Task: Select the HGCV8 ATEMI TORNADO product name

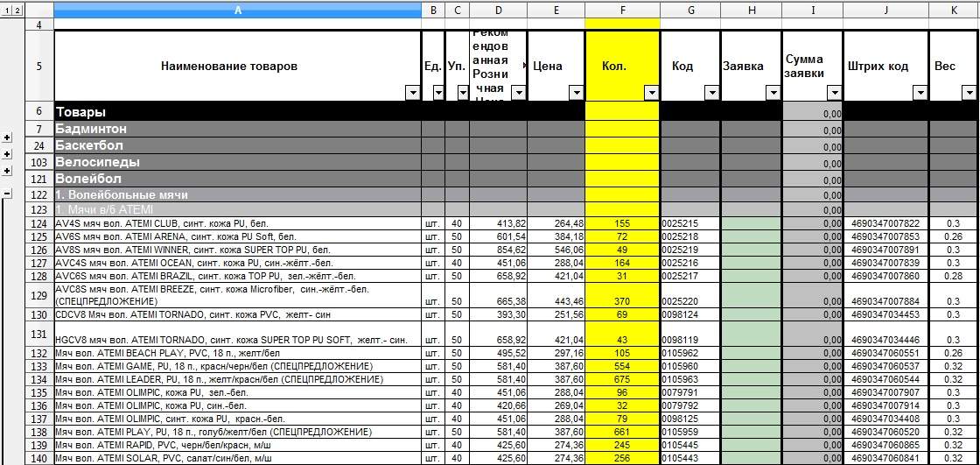Action: 237,335
